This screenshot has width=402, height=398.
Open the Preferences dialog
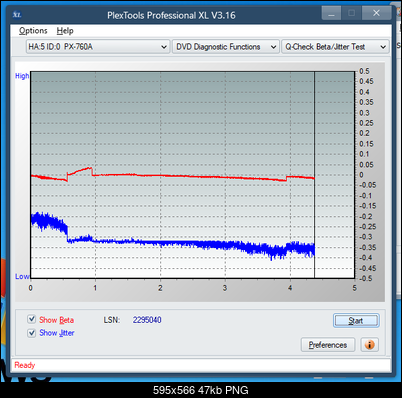(x=328, y=345)
